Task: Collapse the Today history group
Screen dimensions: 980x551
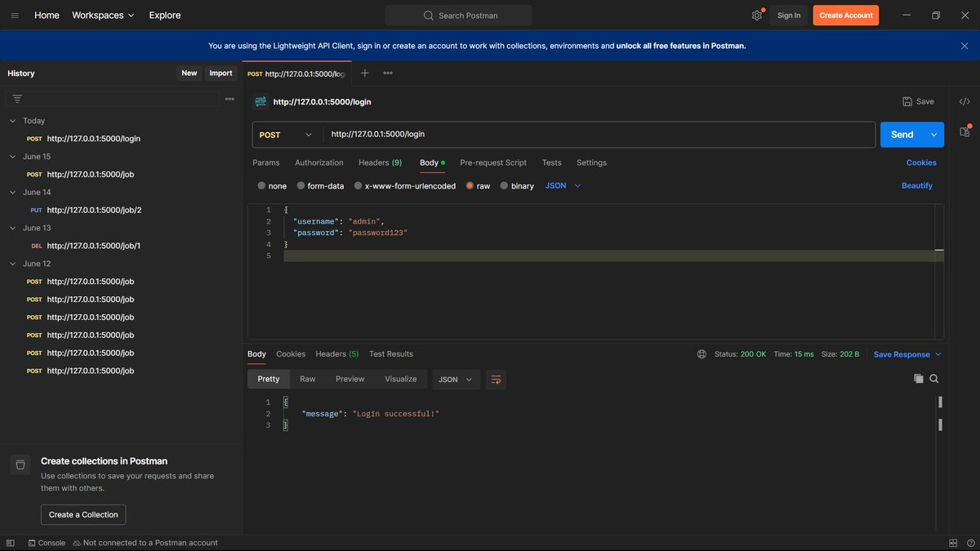Action: (12, 121)
